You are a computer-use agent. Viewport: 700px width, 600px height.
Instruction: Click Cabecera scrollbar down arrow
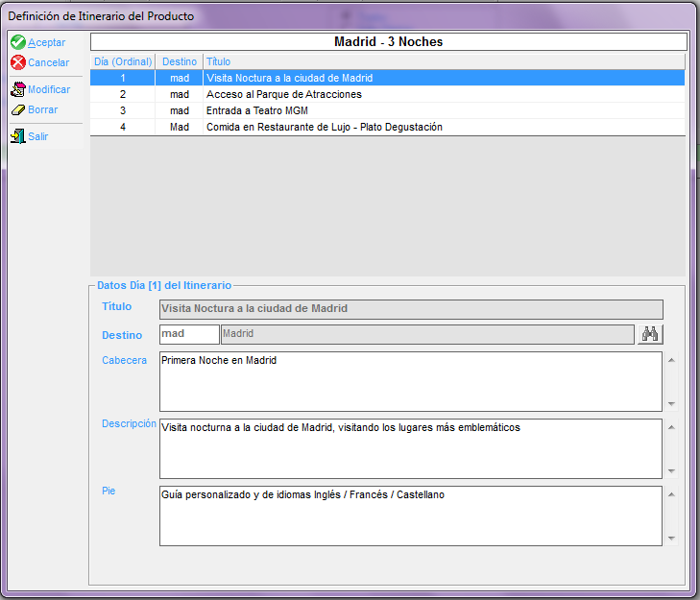(671, 404)
